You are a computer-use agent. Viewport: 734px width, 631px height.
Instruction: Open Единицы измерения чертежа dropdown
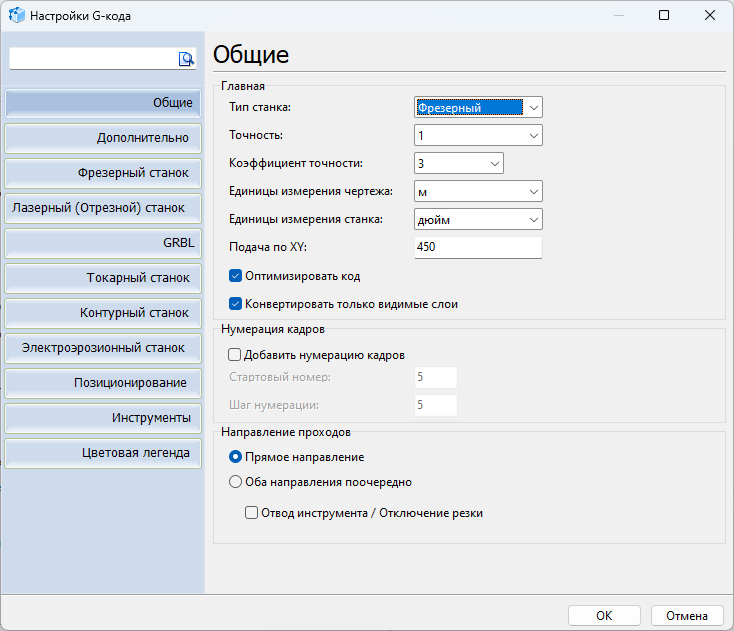478,191
